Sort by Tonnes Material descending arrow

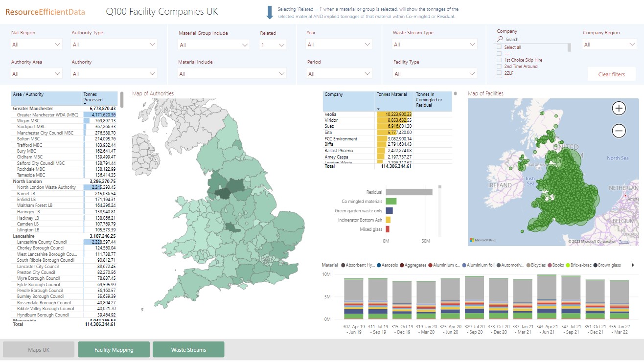(378, 109)
